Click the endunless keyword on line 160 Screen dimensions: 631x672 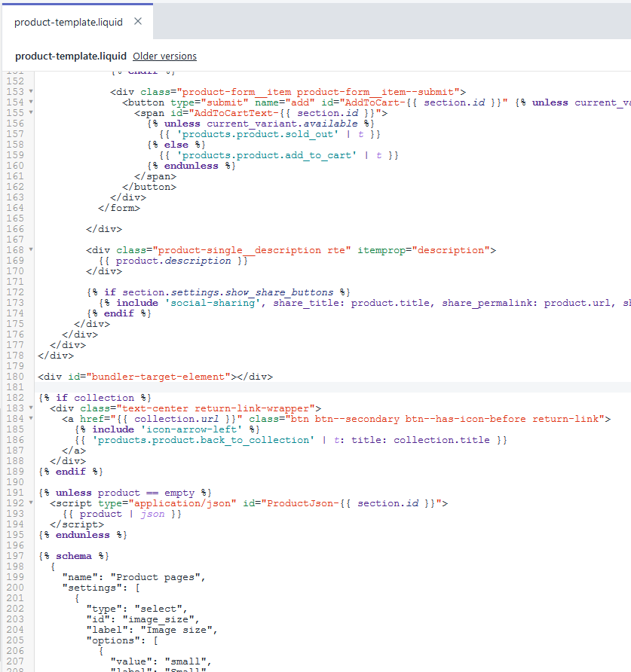191,166
